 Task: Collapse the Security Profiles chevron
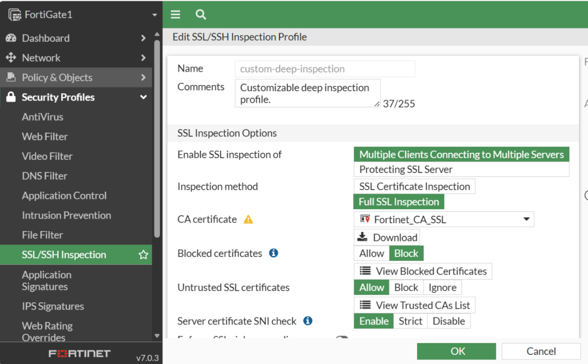(143, 97)
